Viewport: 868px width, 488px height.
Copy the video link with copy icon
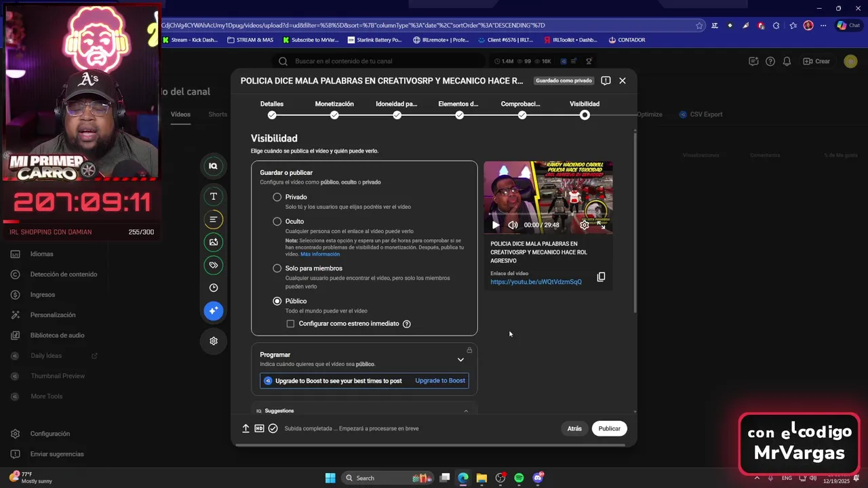(601, 277)
